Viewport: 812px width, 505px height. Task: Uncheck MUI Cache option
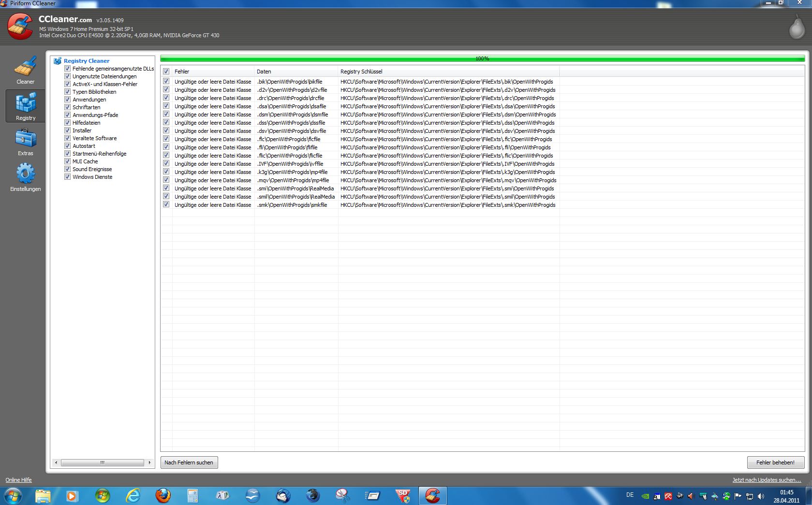pyautogui.click(x=68, y=161)
